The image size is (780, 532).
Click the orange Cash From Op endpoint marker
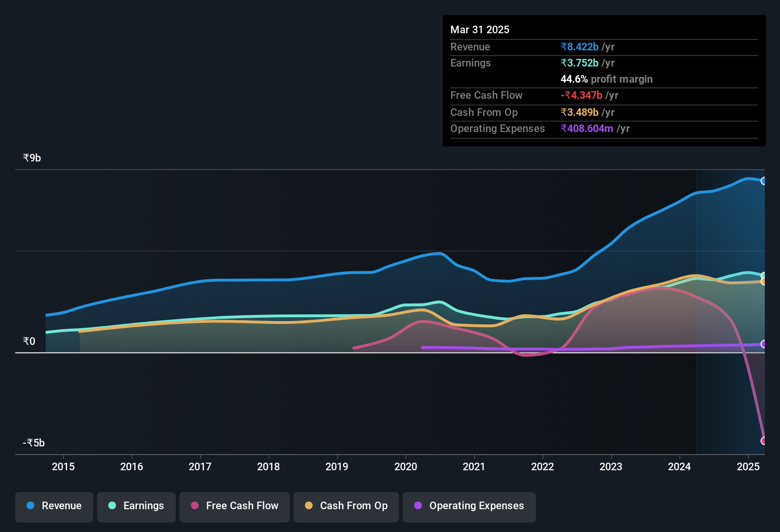764,282
